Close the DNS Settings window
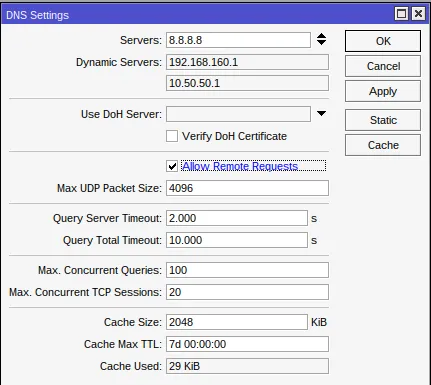431x385 pixels. click(418, 14)
